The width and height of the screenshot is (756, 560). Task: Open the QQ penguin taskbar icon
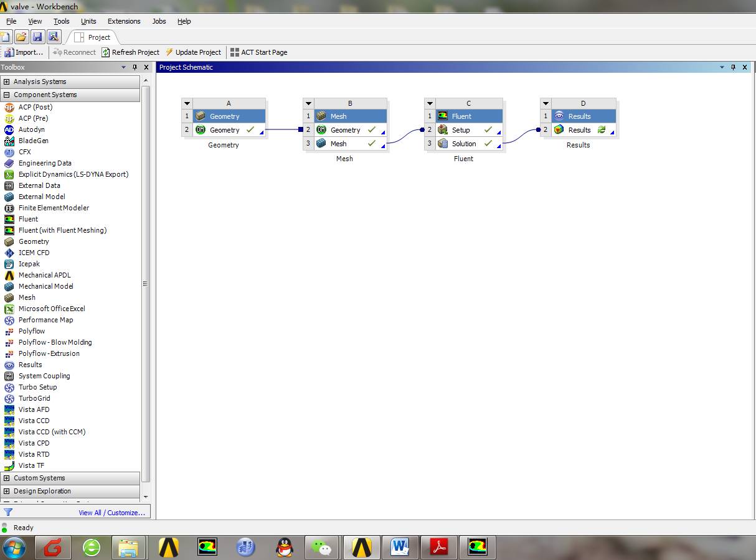285,548
